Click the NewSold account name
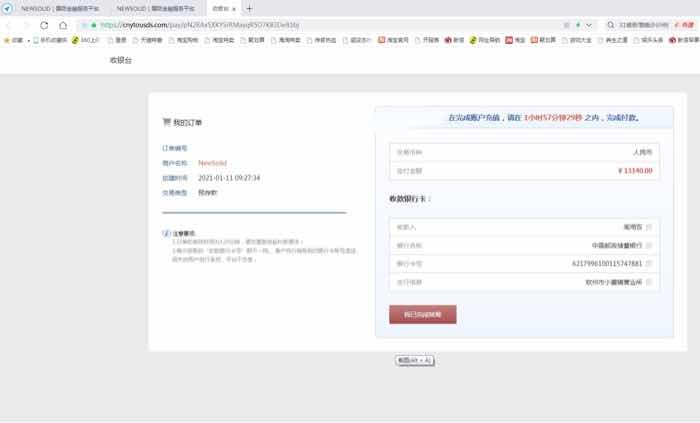This screenshot has height=423, width=700. pos(212,163)
